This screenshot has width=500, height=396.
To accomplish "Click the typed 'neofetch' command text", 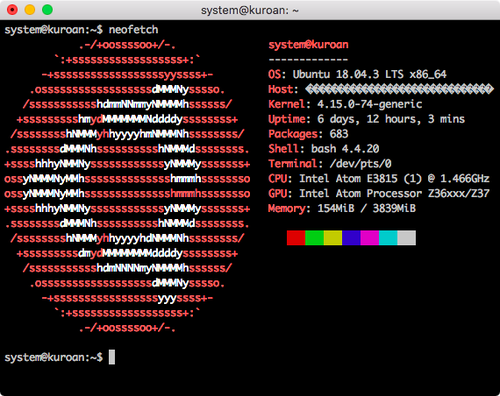I will (x=133, y=30).
